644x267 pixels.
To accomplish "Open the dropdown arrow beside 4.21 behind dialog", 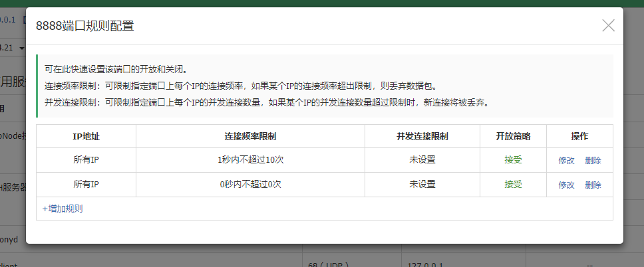I will (x=21, y=48).
